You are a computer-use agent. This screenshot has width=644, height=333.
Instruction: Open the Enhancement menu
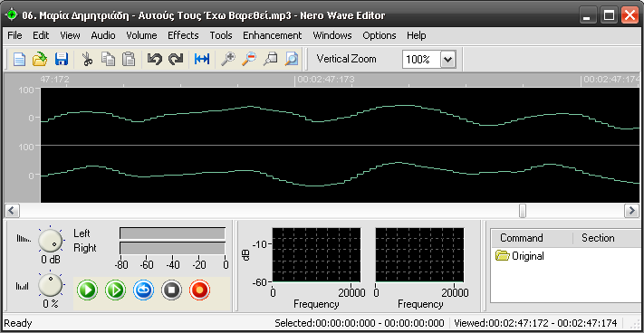tap(273, 35)
